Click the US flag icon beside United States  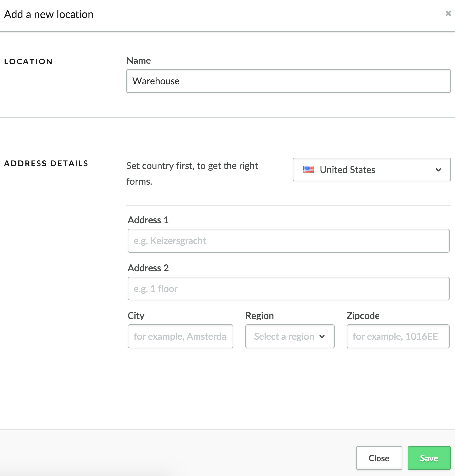point(309,169)
